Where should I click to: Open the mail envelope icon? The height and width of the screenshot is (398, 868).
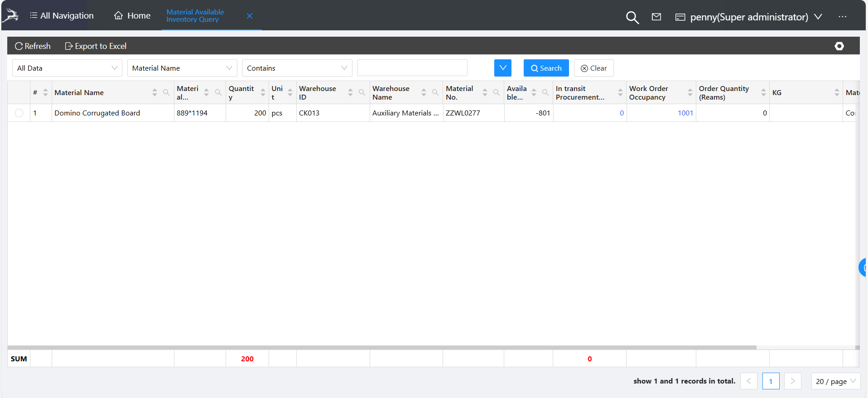coord(656,17)
